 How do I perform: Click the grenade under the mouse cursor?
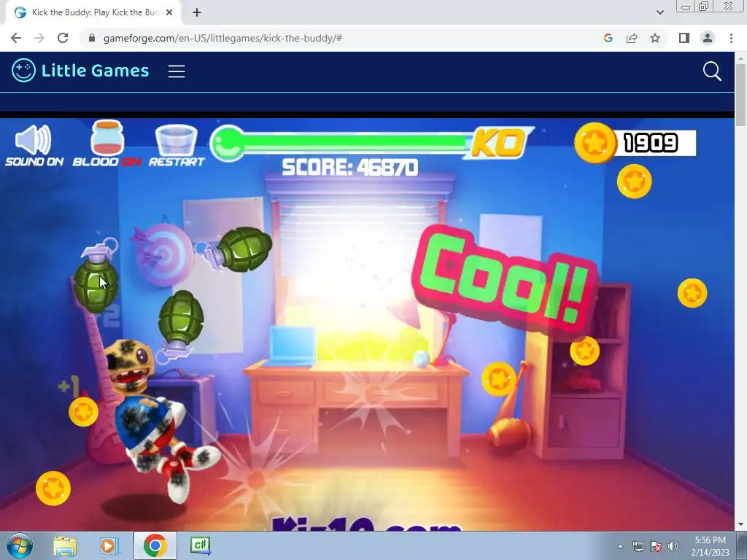click(x=97, y=275)
